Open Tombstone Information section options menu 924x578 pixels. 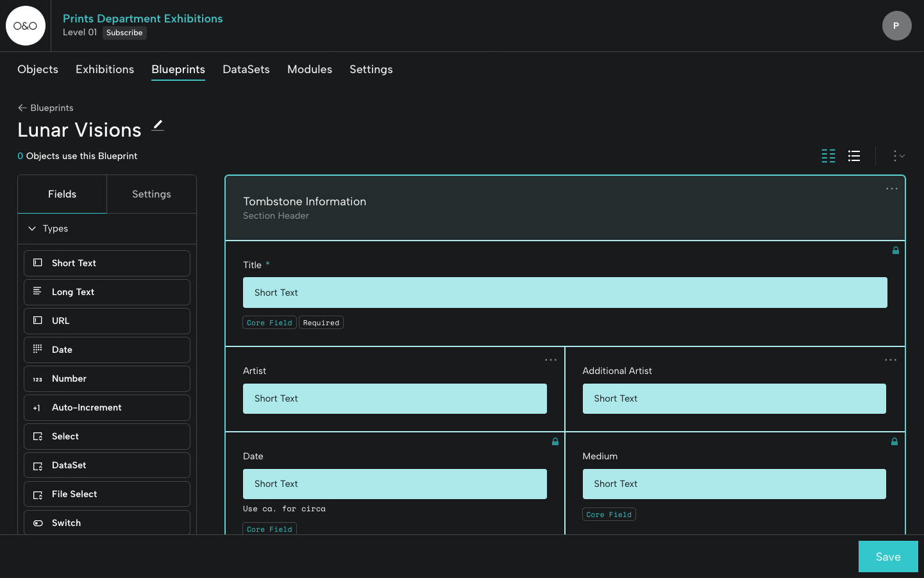891,189
